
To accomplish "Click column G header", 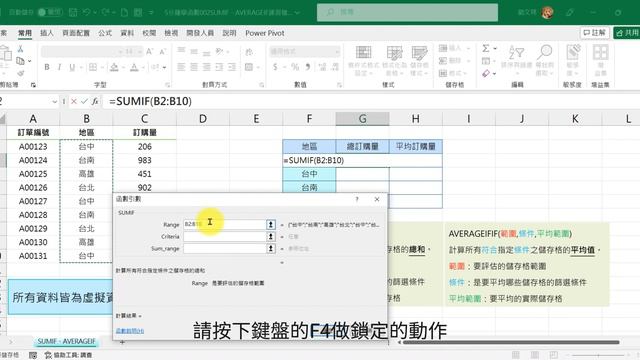I will (x=362, y=119).
